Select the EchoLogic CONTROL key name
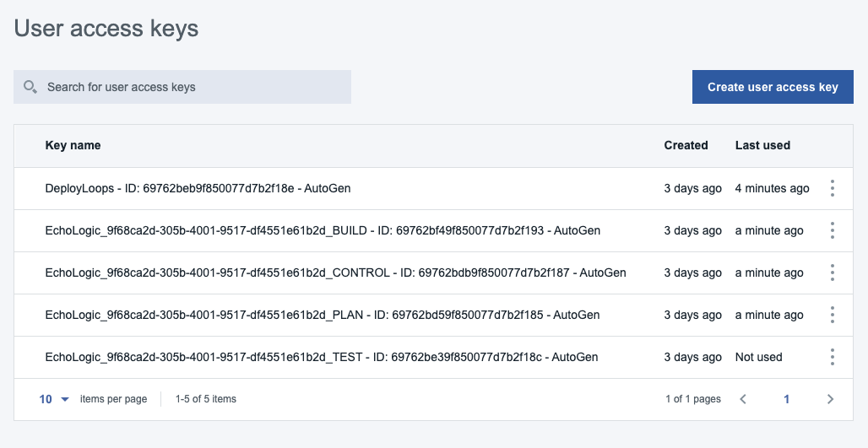Image resolution: width=868 pixels, height=448 pixels. click(335, 273)
